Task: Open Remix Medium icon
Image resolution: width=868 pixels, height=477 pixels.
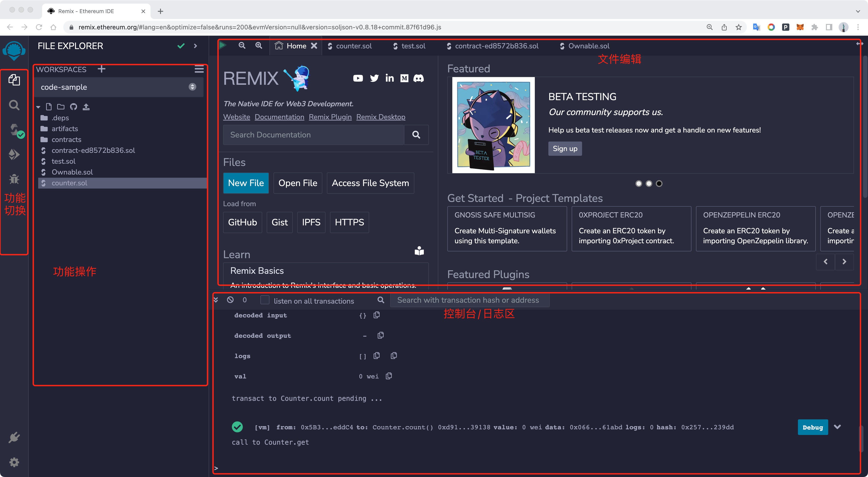Action: [x=404, y=78]
